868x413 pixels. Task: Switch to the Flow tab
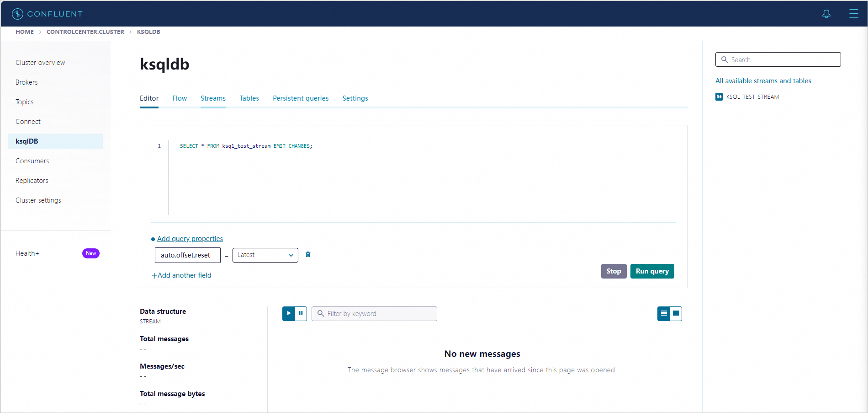180,98
